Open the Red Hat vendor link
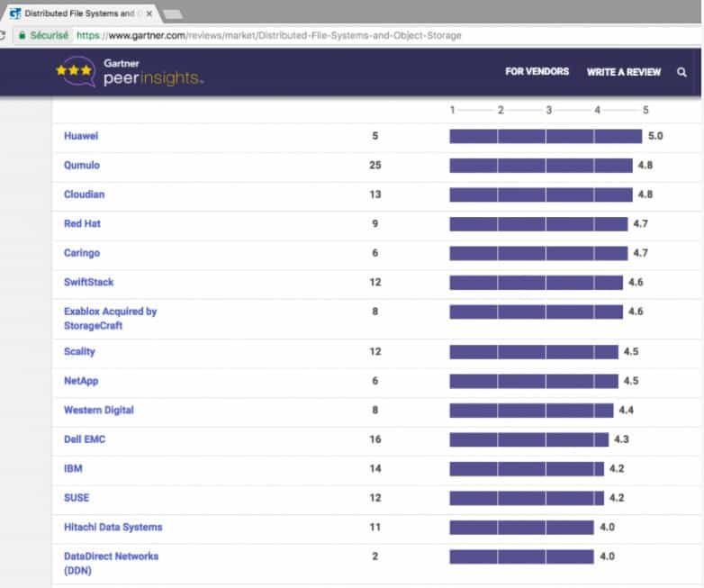704x588 pixels. tap(82, 223)
